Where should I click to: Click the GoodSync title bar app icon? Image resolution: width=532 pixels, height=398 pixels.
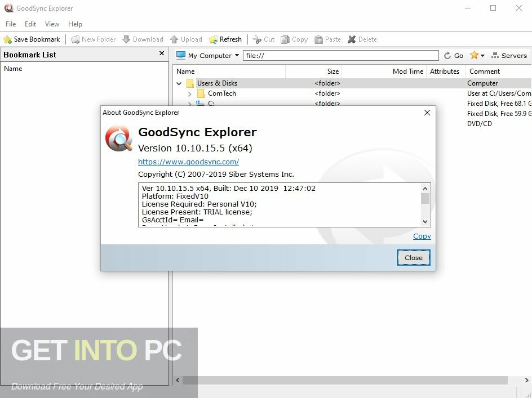tap(9, 8)
